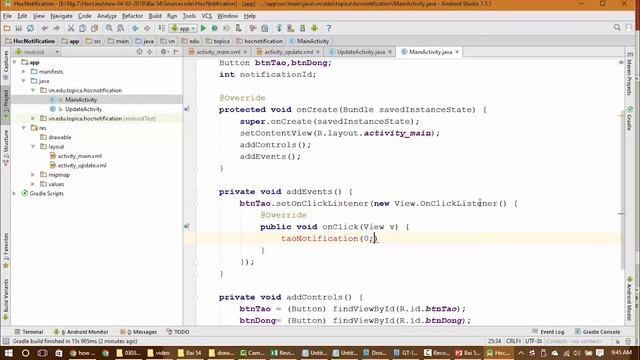Click the Save All toolbar icon
Image resolution: width=640 pixels, height=360 pixels.
pyautogui.click(x=19, y=28)
